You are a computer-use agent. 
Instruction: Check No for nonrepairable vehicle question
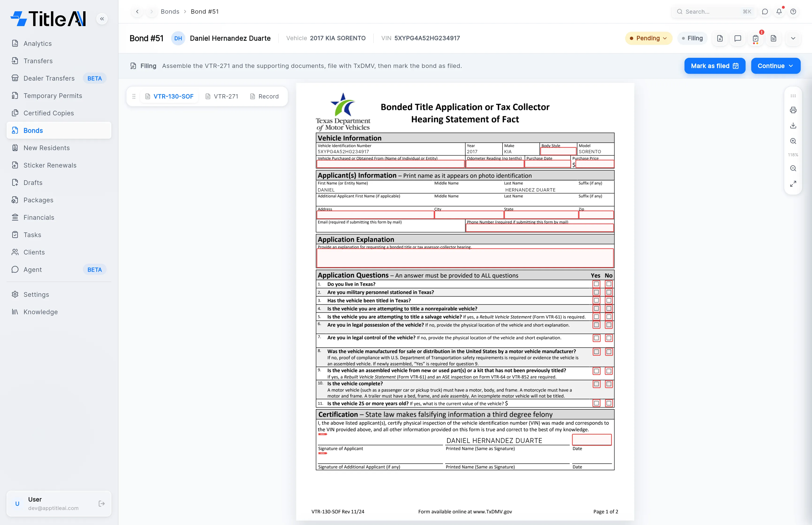(x=609, y=309)
